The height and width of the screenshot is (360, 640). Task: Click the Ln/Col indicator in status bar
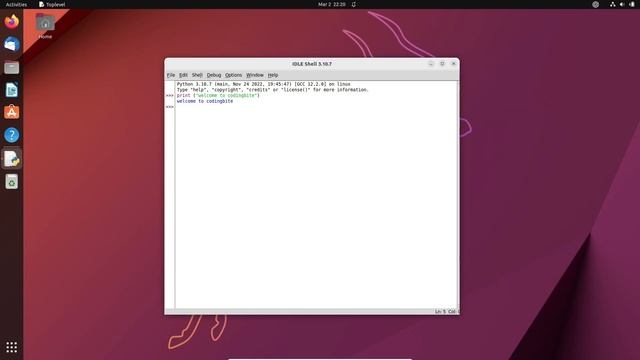pos(447,311)
